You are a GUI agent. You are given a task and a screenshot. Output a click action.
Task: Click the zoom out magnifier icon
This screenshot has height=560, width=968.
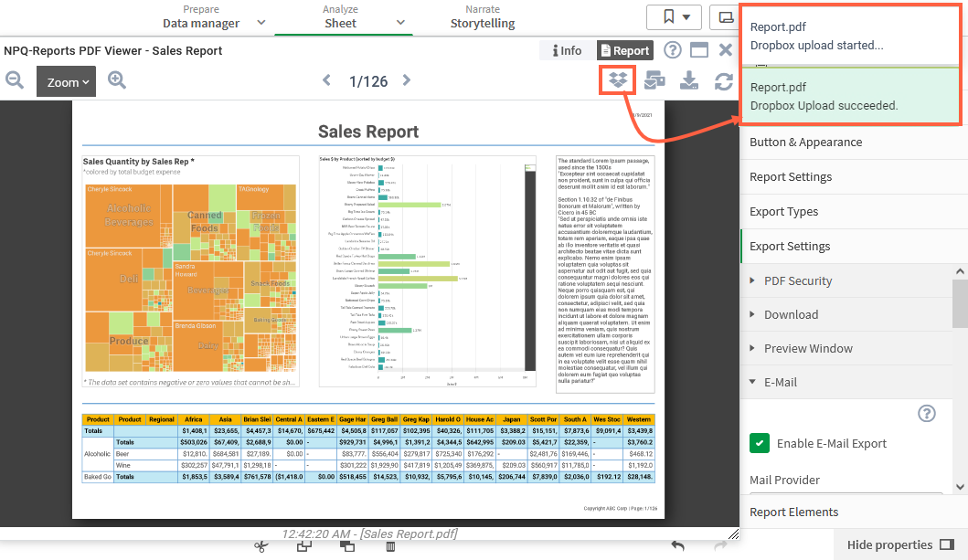tap(15, 80)
